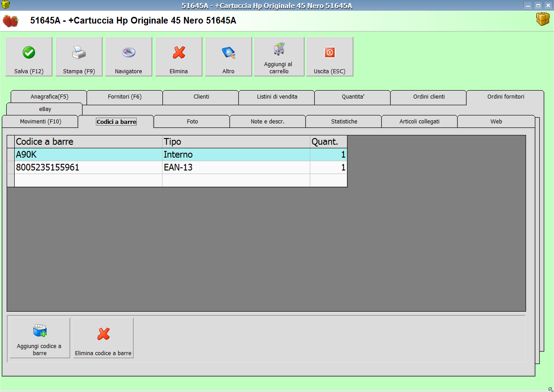The image size is (554, 392).
Task: Open the Altro magnifier book button
Action: tap(229, 56)
